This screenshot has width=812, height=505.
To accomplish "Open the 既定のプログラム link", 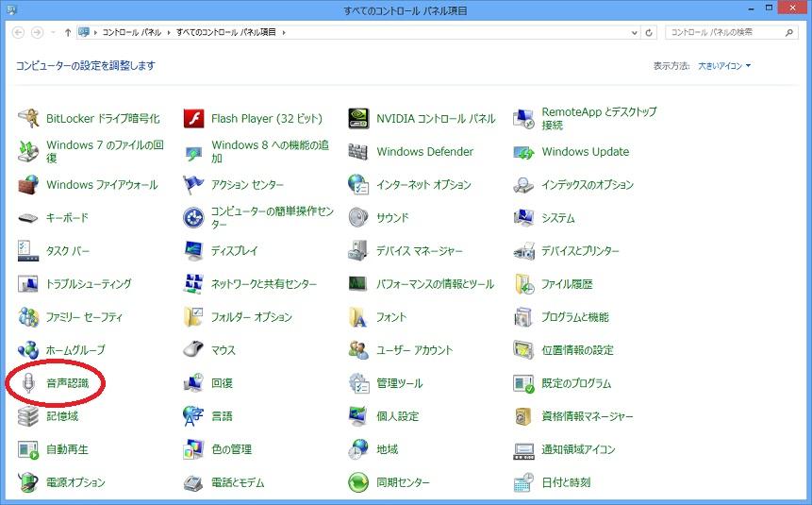I will coord(576,383).
